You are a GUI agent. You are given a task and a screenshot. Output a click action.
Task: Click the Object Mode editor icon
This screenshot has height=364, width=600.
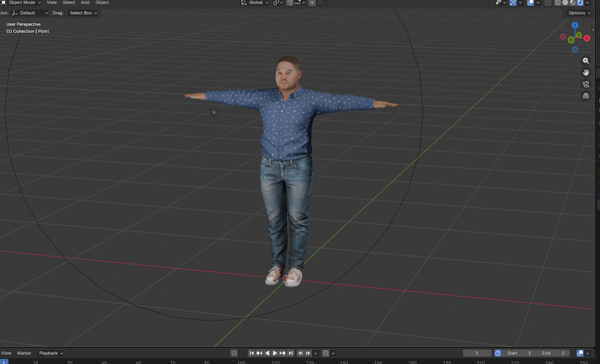click(4, 3)
